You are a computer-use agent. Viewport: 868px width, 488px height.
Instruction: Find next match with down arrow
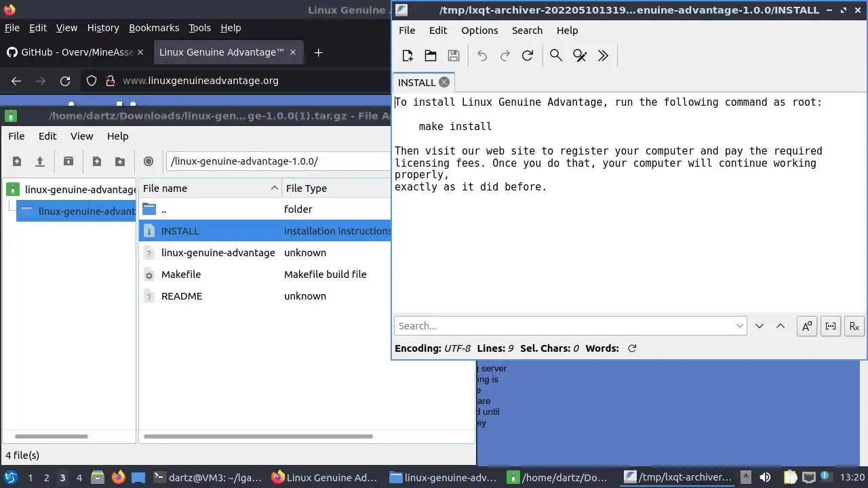click(x=759, y=326)
